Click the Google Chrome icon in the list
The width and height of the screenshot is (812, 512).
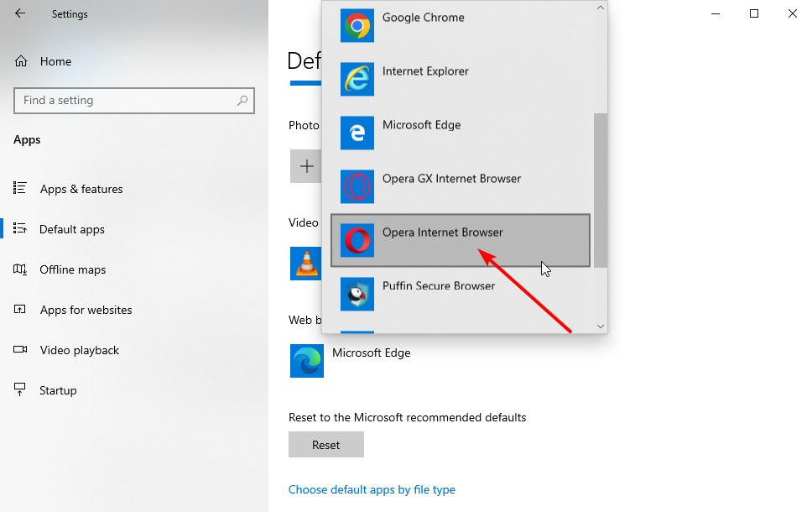357,25
